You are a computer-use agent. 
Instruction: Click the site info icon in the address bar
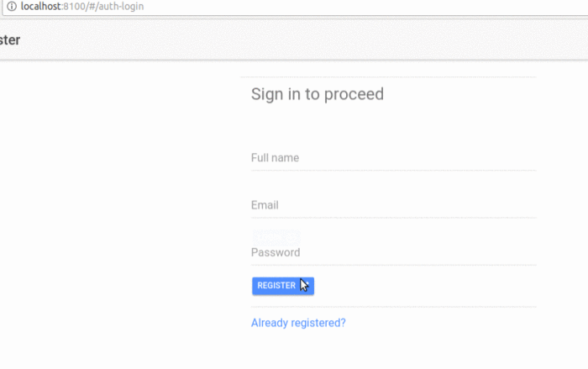10,6
